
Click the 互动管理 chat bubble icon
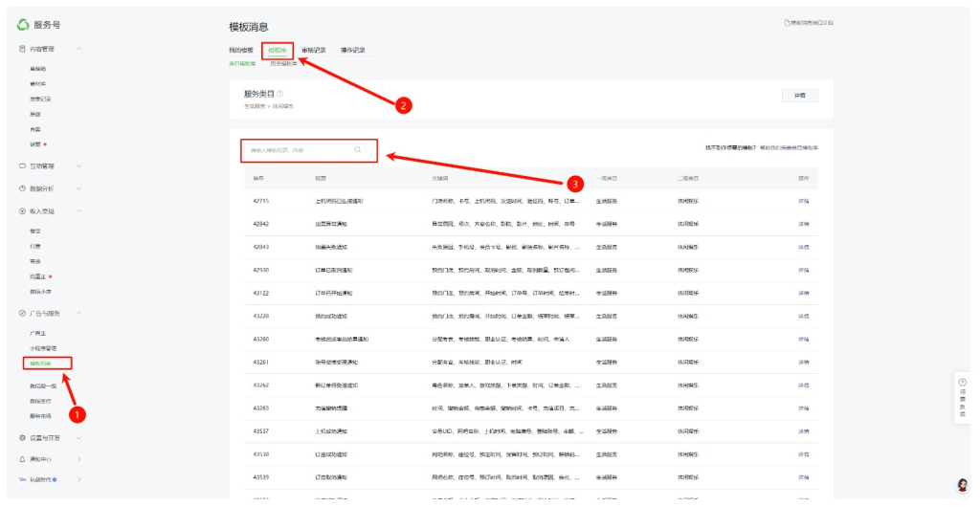[22, 165]
